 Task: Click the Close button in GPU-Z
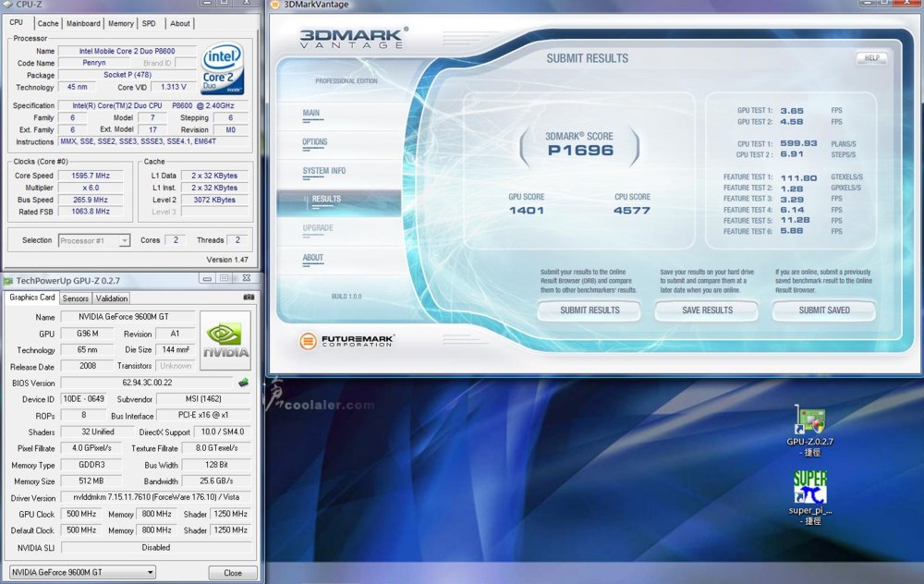click(x=233, y=573)
